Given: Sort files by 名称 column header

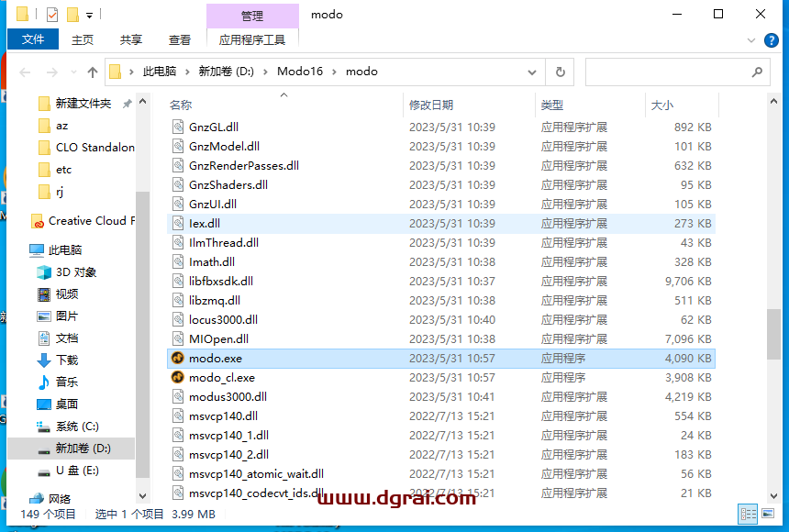Looking at the screenshot, I should (x=284, y=105).
